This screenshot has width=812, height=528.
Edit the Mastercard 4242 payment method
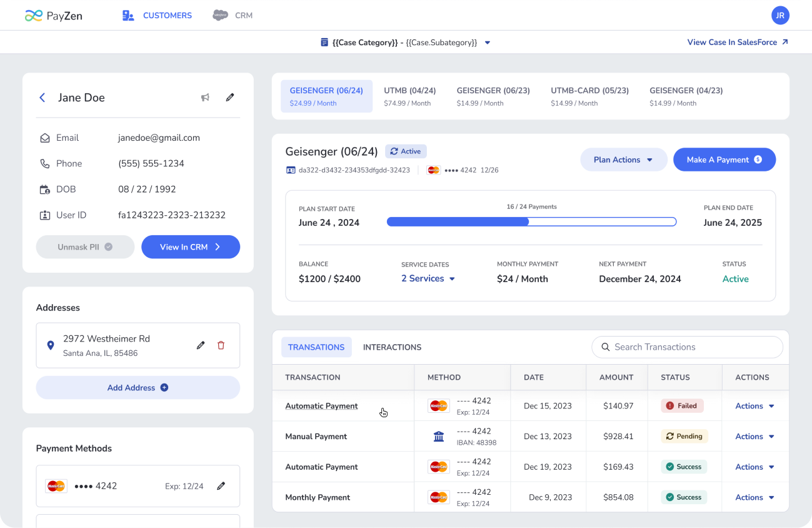tap(221, 486)
